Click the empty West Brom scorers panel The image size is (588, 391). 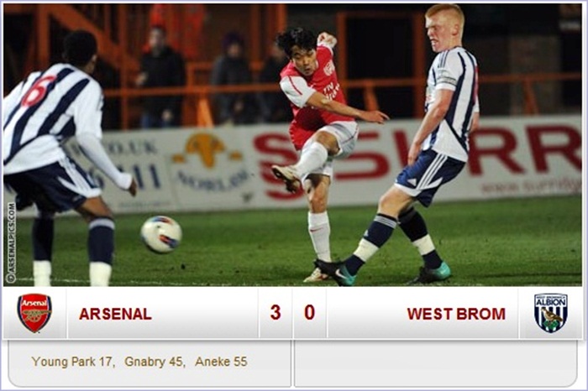(x=436, y=363)
